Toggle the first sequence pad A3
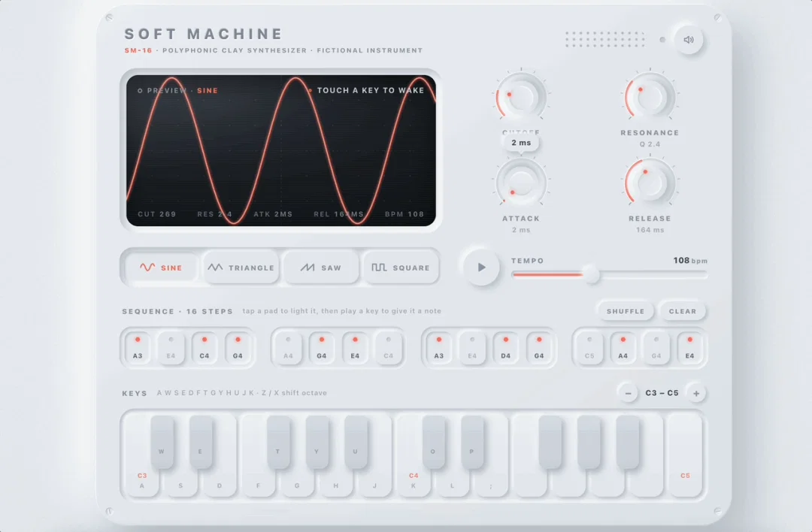The image size is (812, 532). click(138, 348)
